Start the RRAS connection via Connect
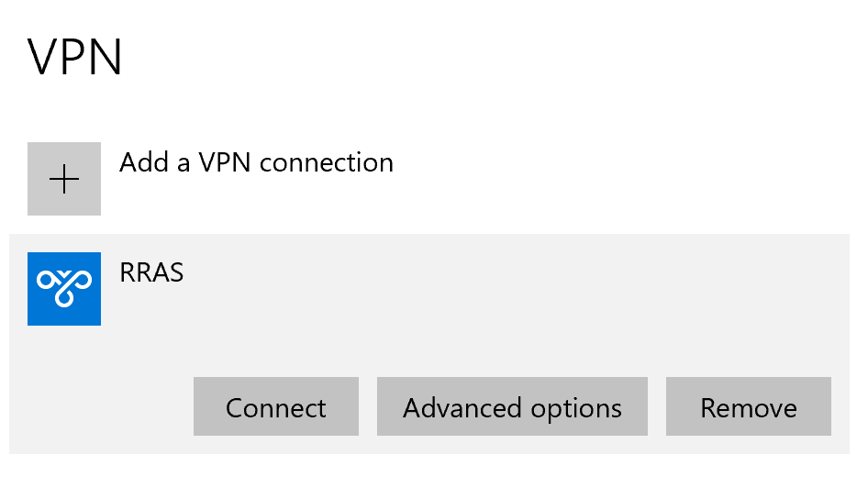The height and width of the screenshot is (488, 868). (275, 406)
